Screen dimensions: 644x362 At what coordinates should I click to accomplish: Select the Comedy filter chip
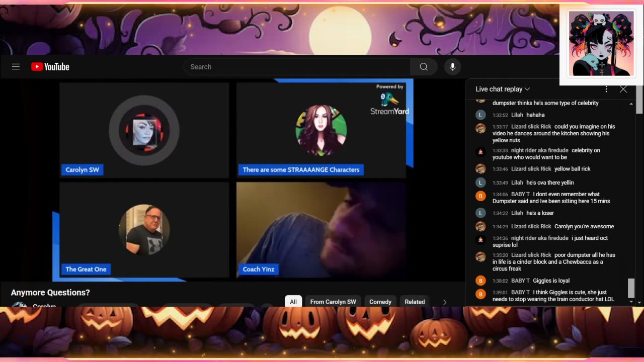pyautogui.click(x=380, y=302)
